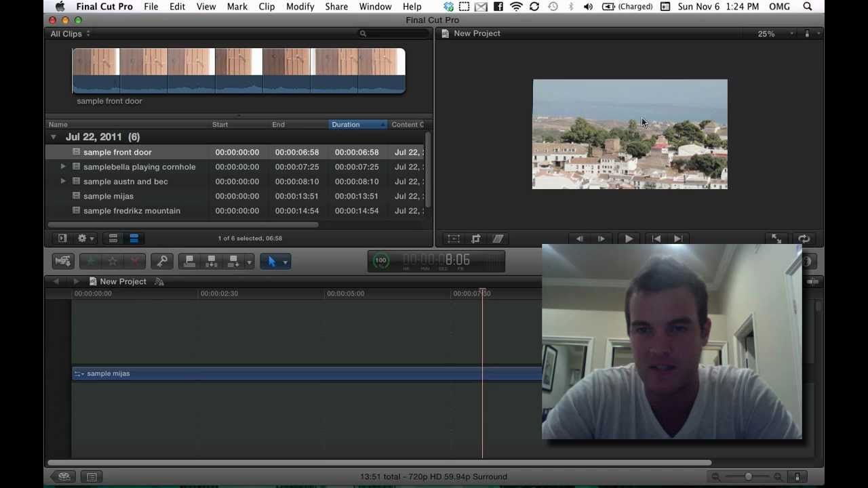Open the Modify menu
The height and width of the screenshot is (488, 868).
coord(300,7)
